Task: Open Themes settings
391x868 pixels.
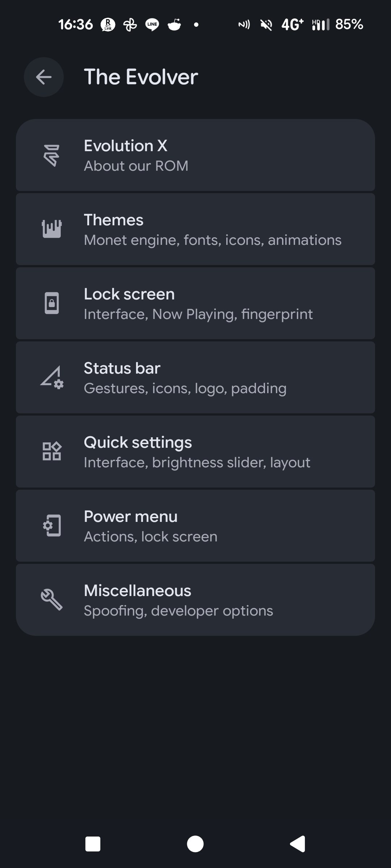Action: pyautogui.click(x=195, y=229)
